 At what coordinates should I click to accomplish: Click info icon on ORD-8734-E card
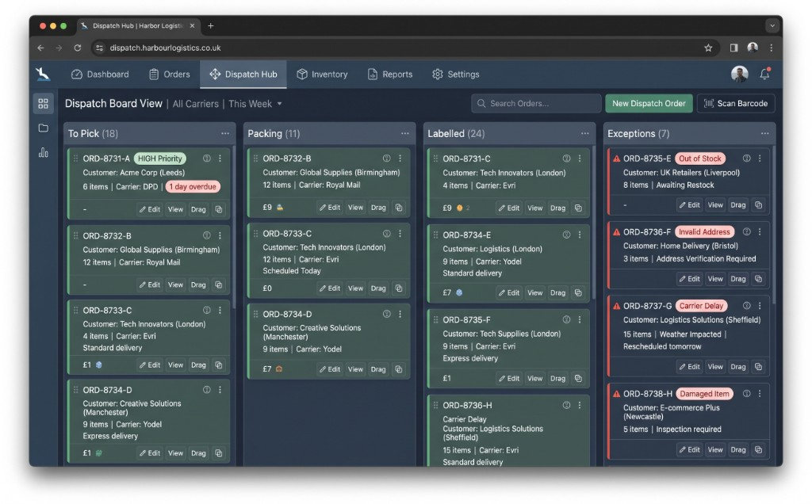[x=566, y=235]
